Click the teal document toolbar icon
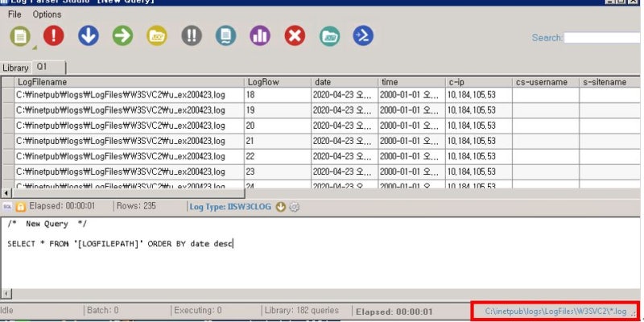The width and height of the screenshot is (644, 322). point(226,35)
